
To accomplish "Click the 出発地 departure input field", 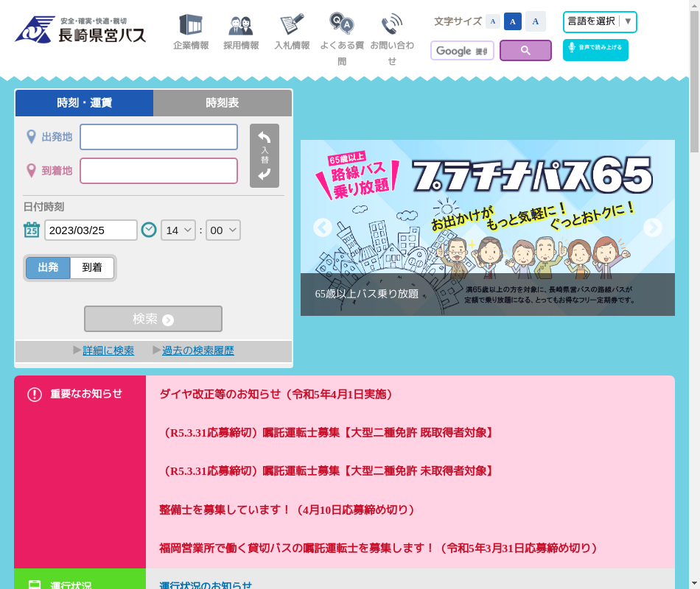I will [158, 137].
